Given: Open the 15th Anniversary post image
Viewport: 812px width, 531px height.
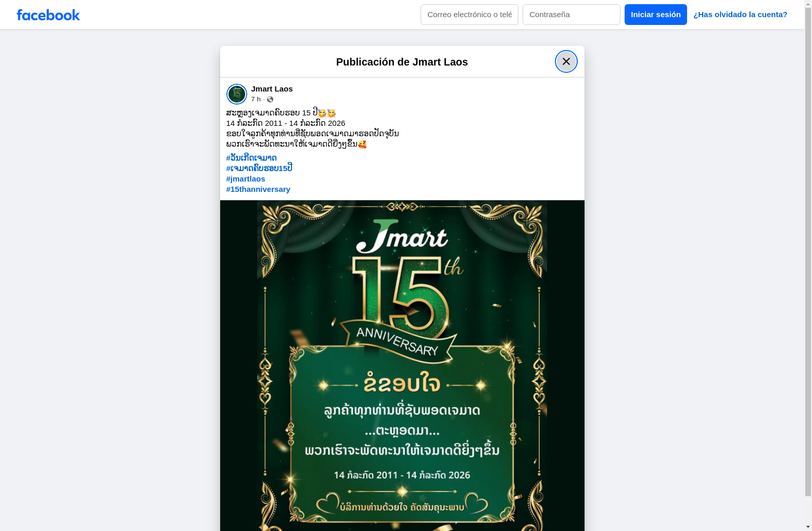Looking at the screenshot, I should [x=402, y=366].
